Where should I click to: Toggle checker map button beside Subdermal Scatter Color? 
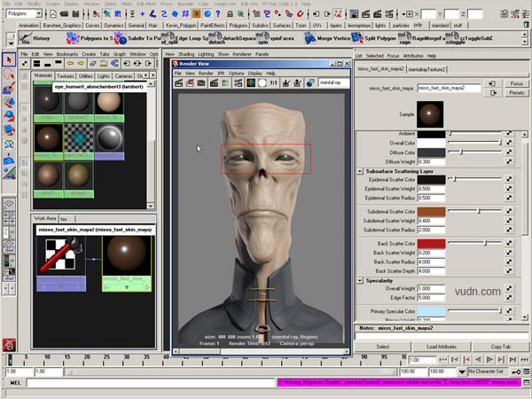point(509,211)
